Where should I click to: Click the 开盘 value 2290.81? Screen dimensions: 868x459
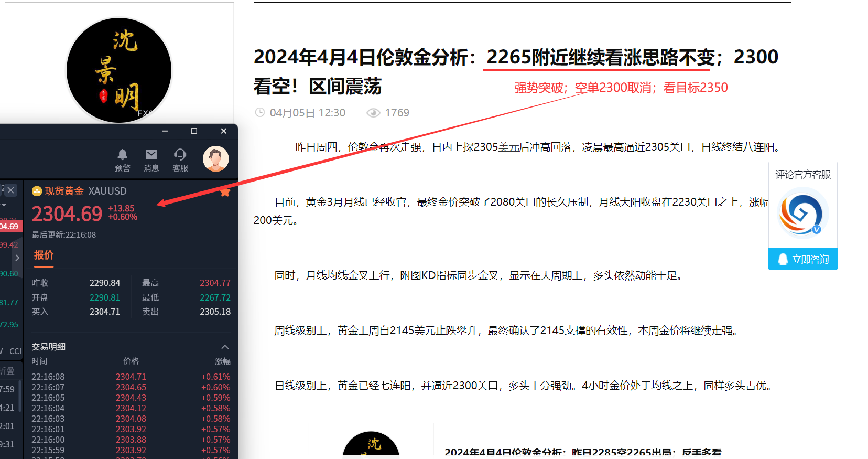tap(105, 297)
